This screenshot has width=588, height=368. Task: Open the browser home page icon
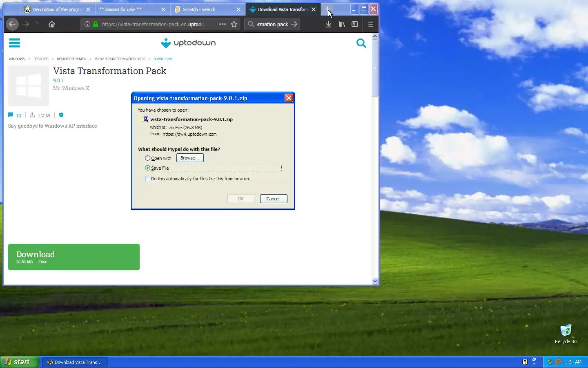coord(52,24)
